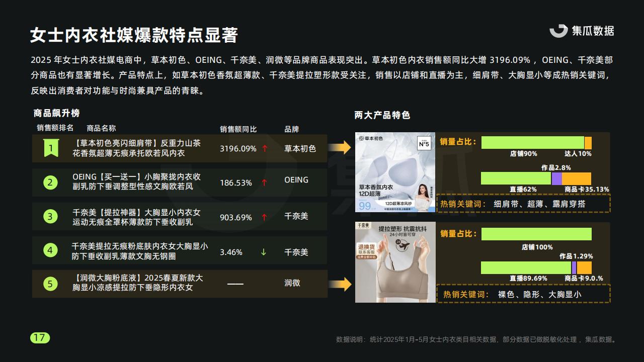The image size is (644, 362).
Task: Click the 186.53% growth value
Action: click(x=236, y=183)
